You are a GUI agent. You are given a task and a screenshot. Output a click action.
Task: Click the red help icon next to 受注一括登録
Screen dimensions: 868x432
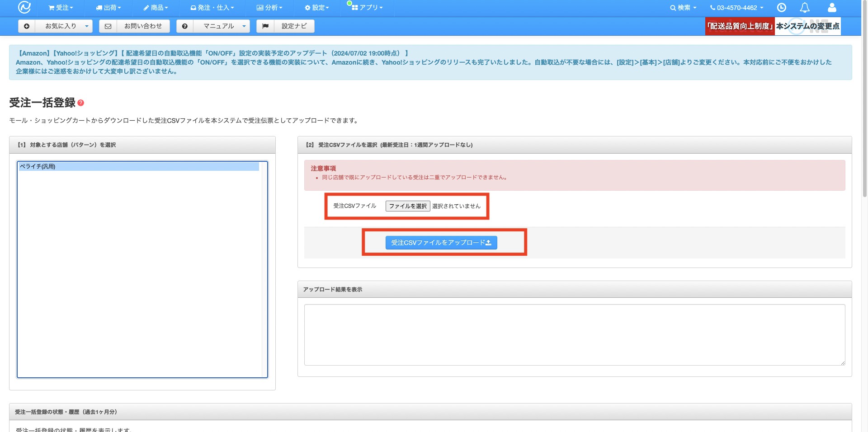[81, 103]
